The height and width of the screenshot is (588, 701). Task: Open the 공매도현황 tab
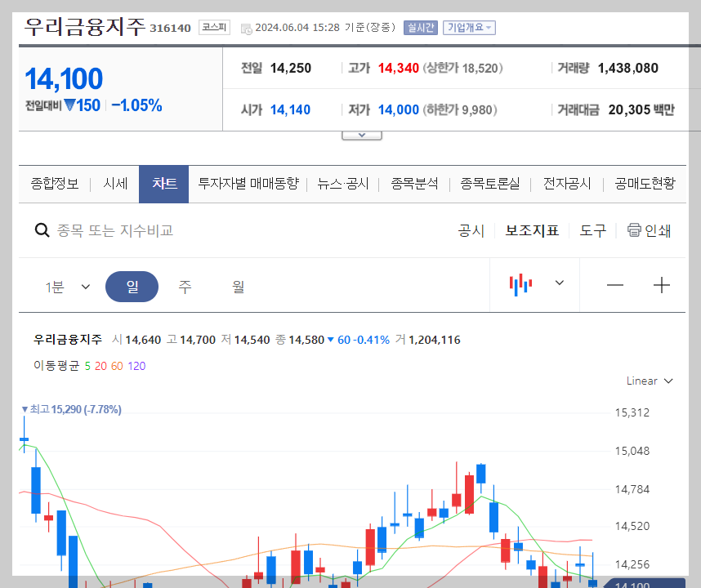point(645,184)
